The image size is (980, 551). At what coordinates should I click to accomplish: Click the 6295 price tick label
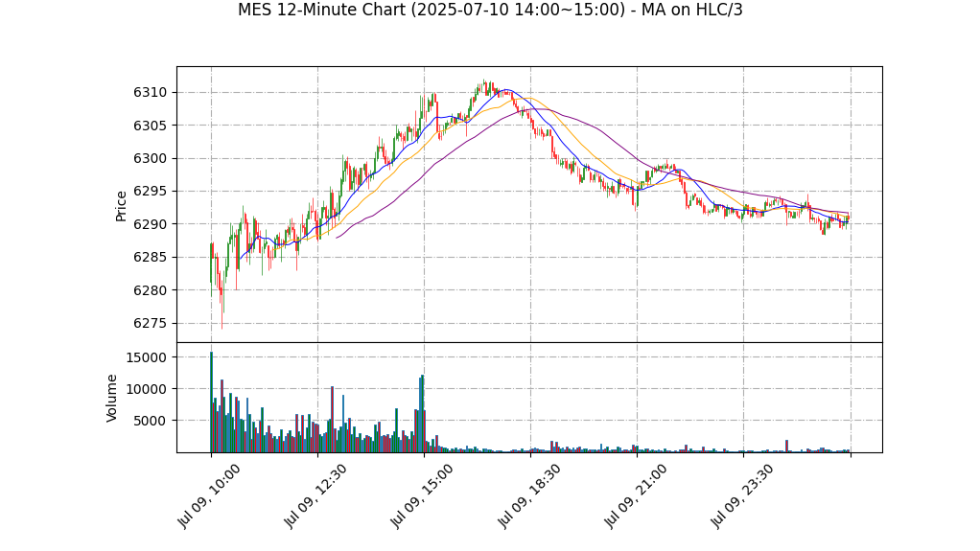coord(150,191)
